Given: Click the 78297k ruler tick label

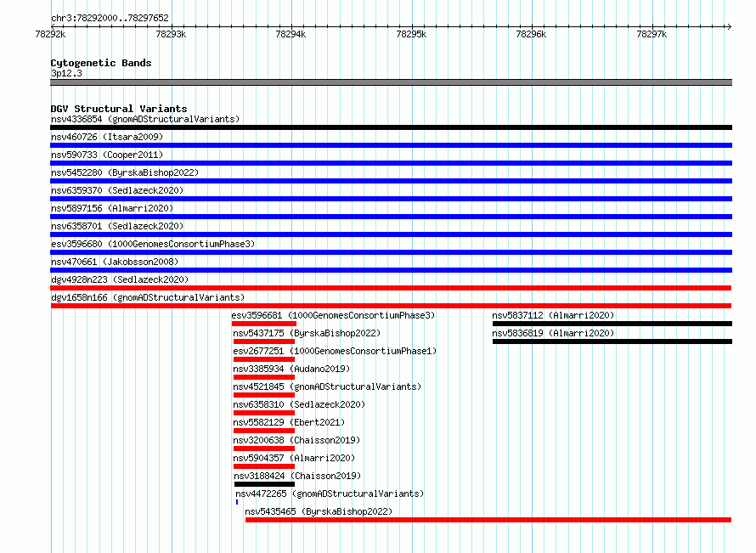Looking at the screenshot, I should 652,34.
